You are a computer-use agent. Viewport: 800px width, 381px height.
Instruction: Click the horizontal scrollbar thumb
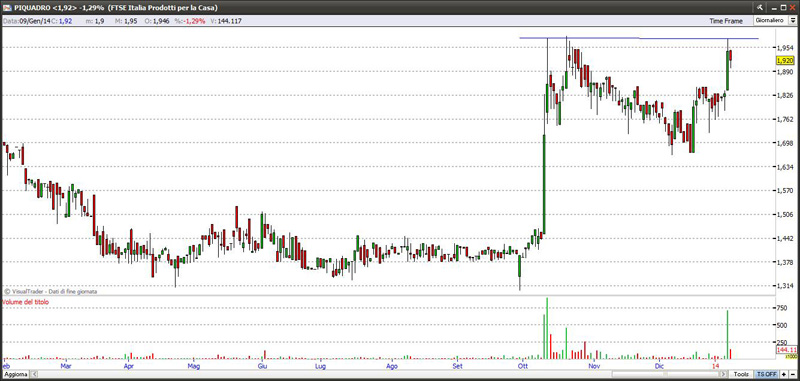pyautogui.click(x=665, y=374)
